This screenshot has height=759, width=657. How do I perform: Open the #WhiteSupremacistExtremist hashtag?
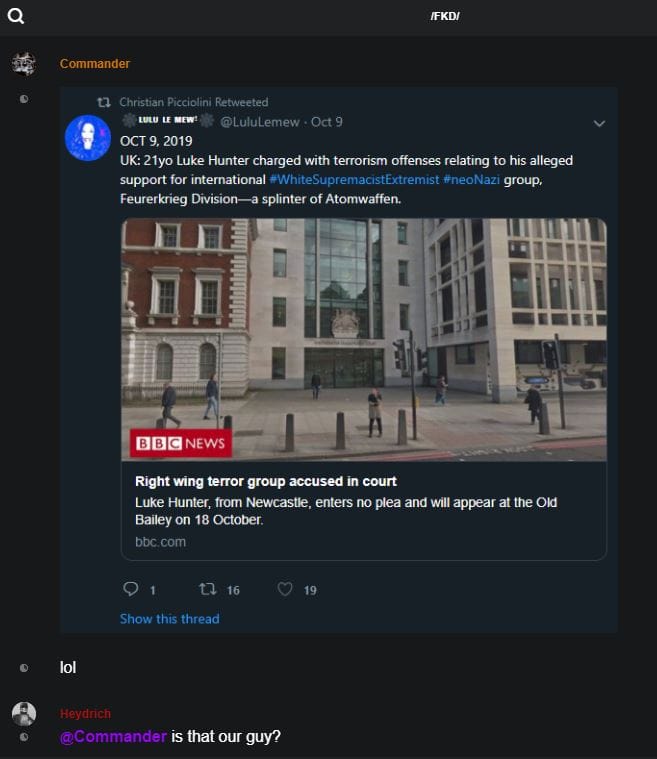click(x=354, y=178)
